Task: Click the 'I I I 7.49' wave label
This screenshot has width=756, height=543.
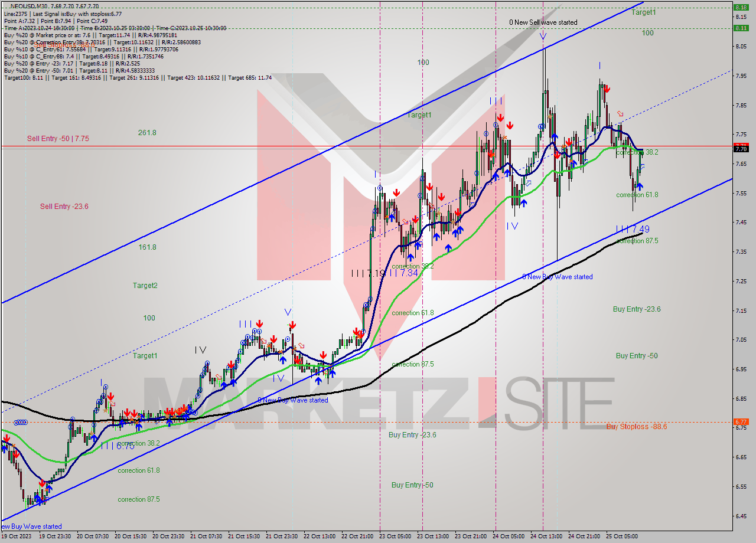Action: click(633, 229)
